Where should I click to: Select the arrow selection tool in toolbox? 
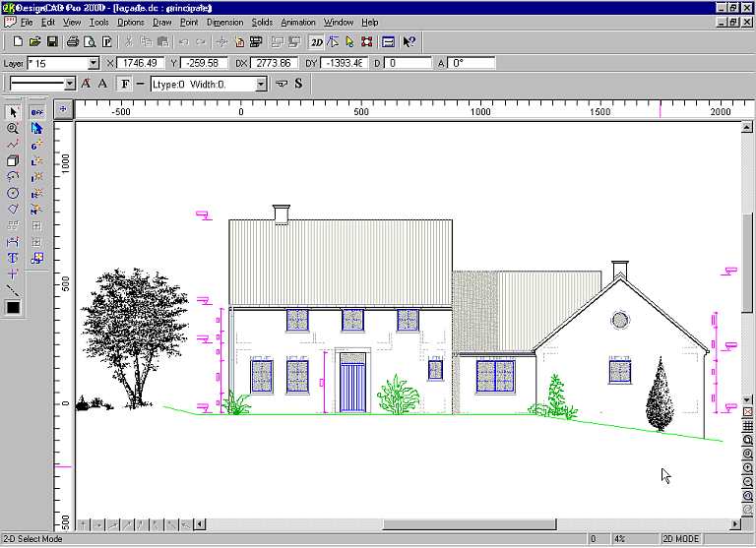(13, 112)
